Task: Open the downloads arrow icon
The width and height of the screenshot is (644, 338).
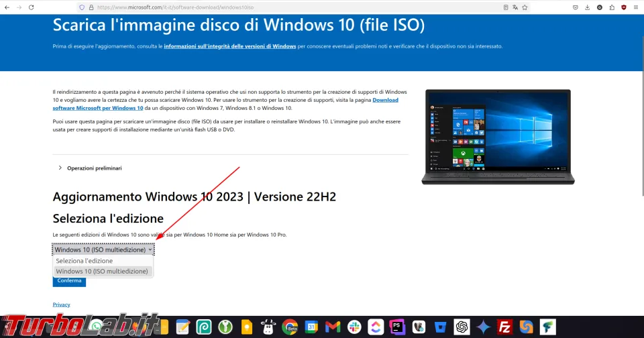Action: coord(588,7)
